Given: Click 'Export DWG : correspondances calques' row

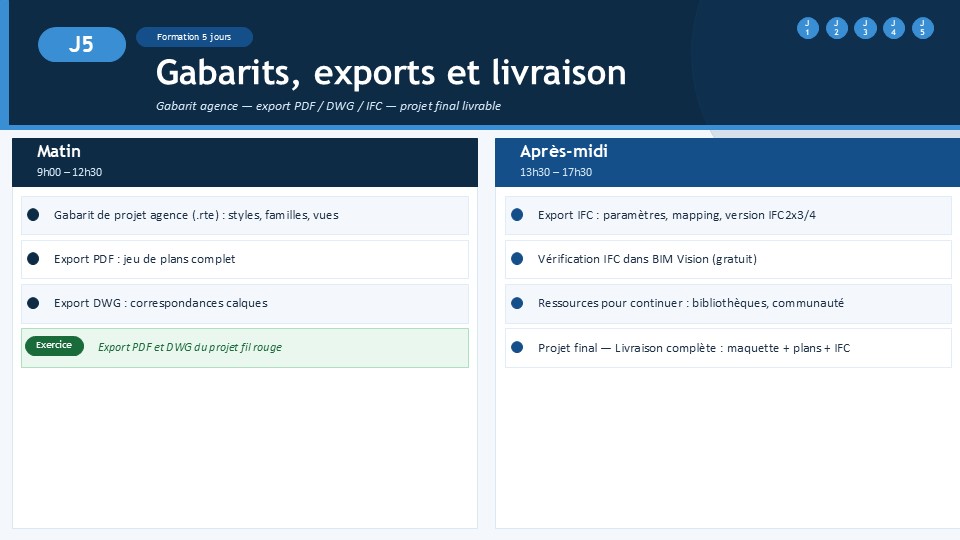Looking at the screenshot, I should coord(245,304).
